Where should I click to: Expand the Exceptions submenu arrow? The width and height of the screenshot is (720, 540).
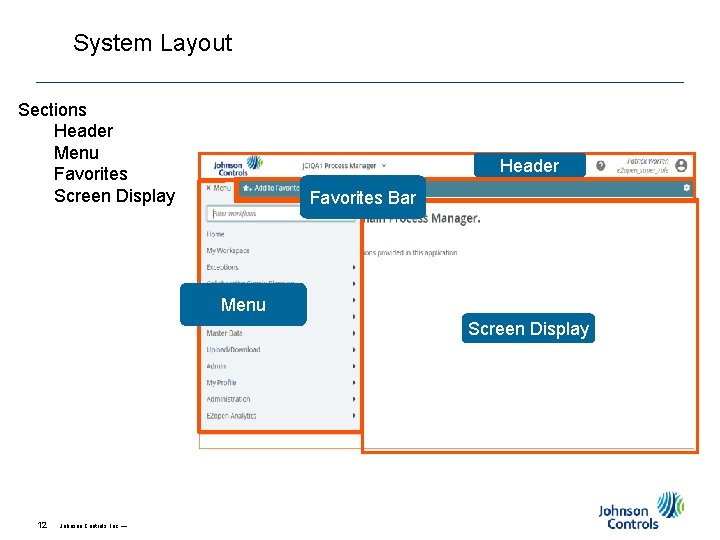point(354,267)
